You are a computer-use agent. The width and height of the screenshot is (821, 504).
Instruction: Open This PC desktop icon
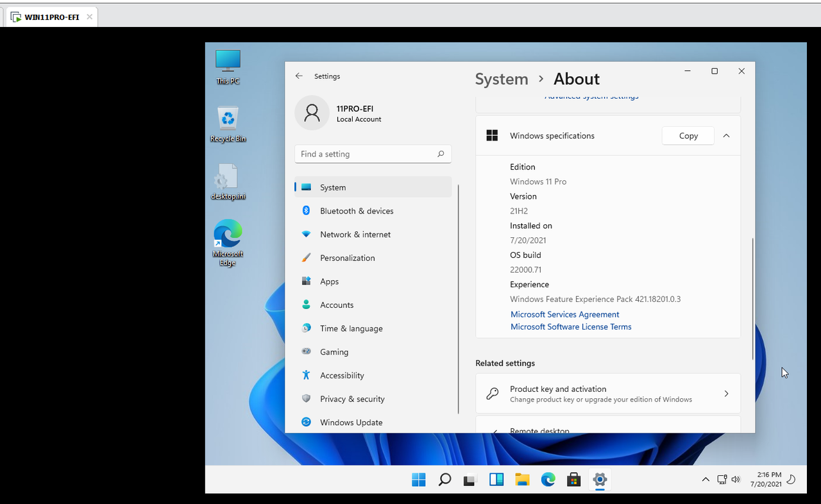tap(228, 67)
